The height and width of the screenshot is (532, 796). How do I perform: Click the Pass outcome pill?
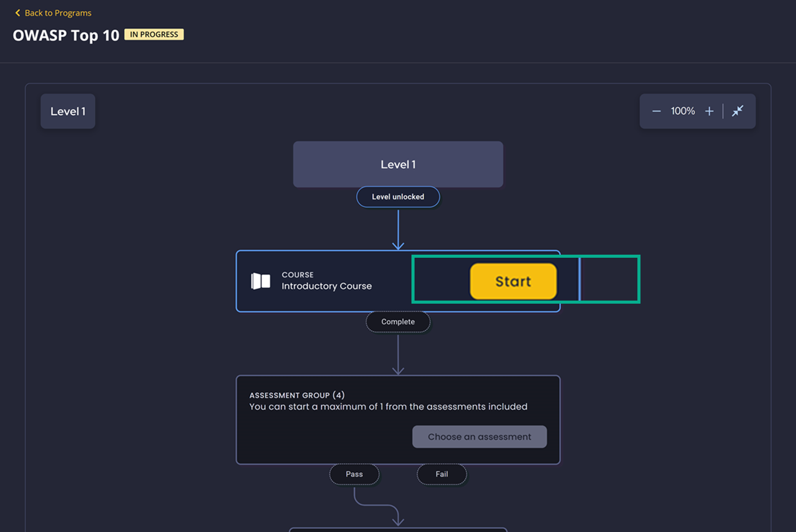(x=355, y=474)
